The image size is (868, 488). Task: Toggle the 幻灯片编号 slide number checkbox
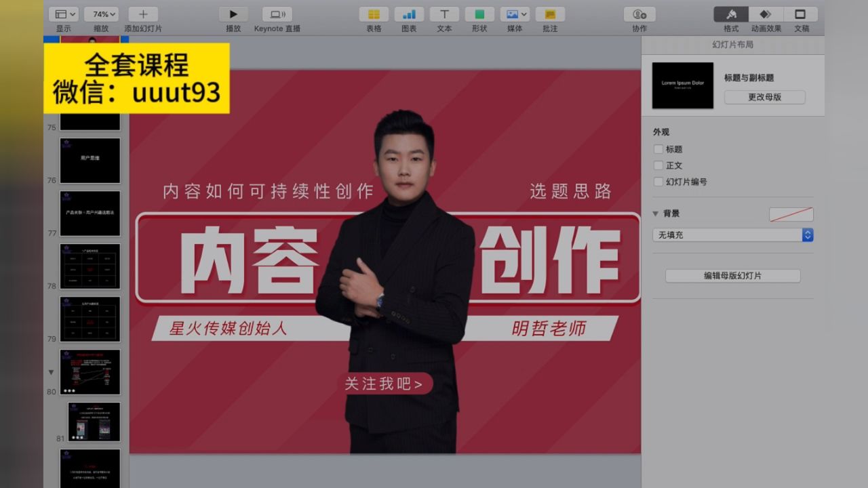[x=658, y=182]
